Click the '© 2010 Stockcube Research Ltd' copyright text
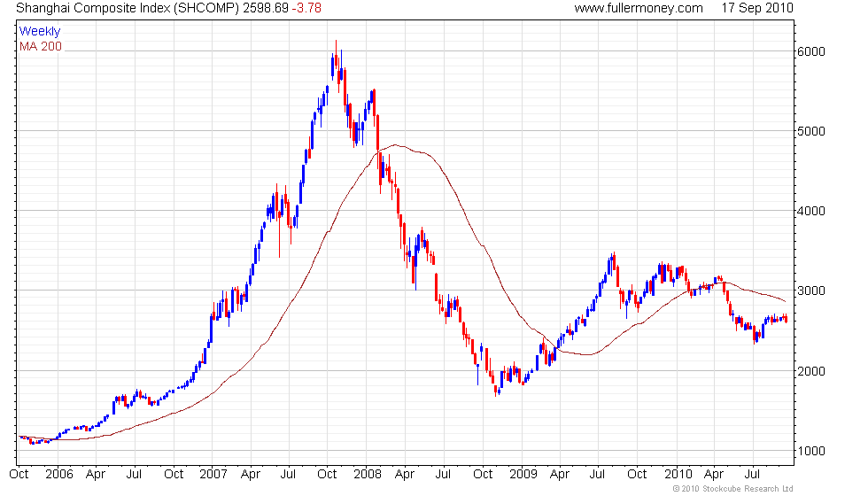The width and height of the screenshot is (868, 496). pyautogui.click(x=733, y=489)
